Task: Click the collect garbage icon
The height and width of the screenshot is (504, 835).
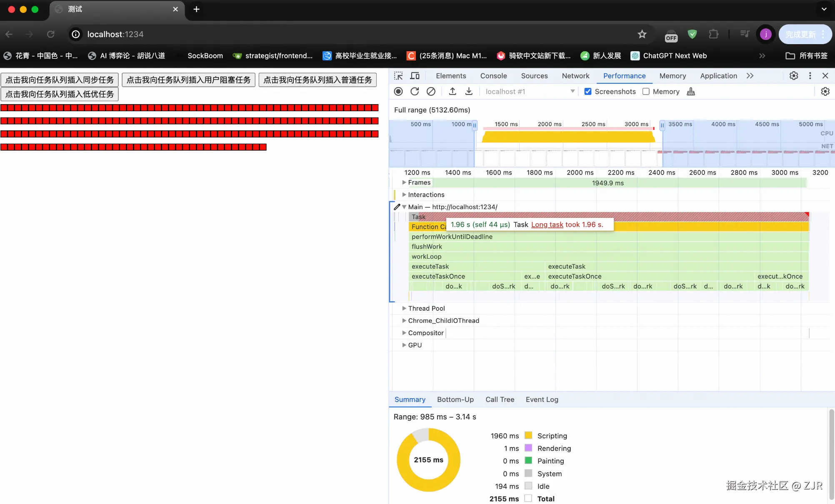Action: [691, 91]
